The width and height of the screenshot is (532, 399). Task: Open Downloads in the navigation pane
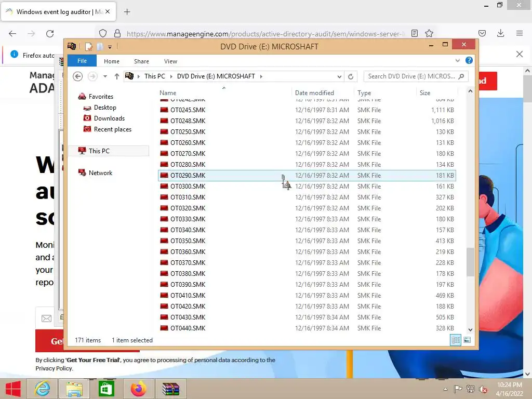click(x=109, y=118)
